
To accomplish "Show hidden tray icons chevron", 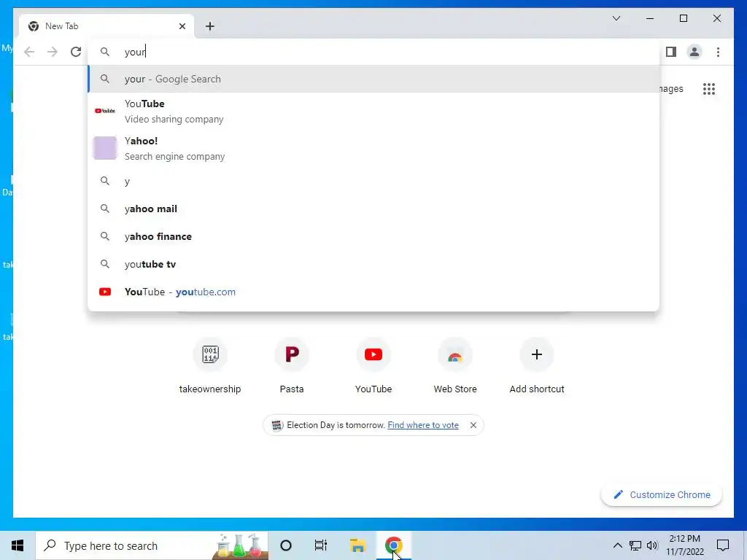I will (617, 545).
